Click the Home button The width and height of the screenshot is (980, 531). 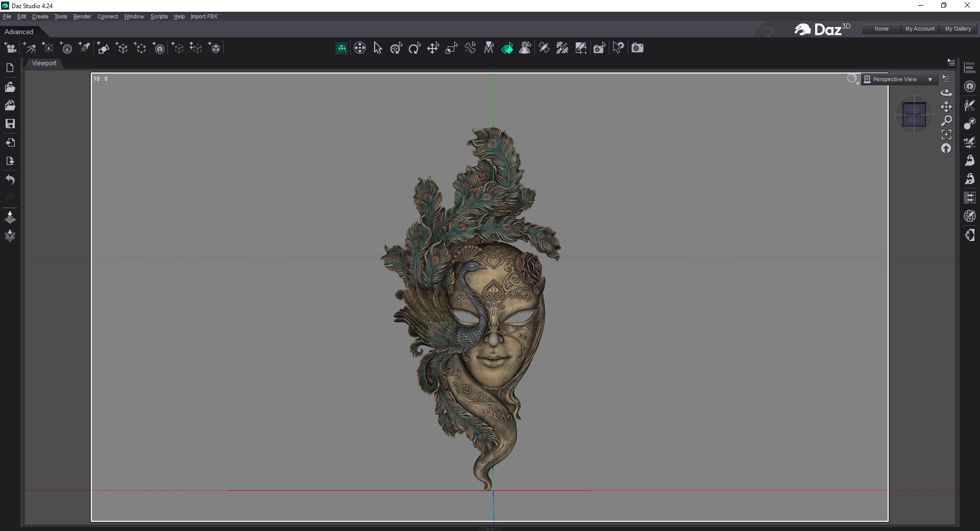[881, 29]
